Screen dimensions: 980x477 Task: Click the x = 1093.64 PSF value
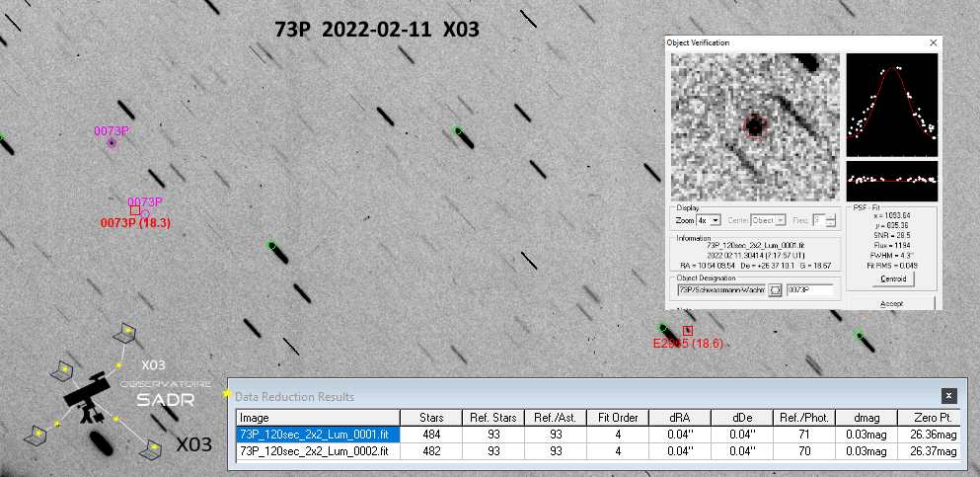coord(892,215)
